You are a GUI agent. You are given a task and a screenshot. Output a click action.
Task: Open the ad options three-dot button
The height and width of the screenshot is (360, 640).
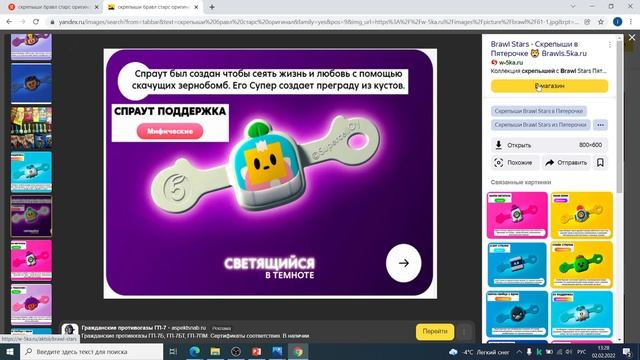(464, 331)
